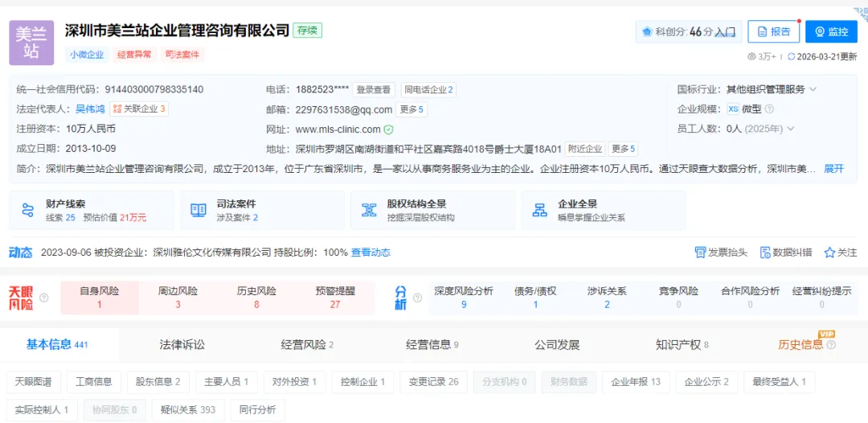Image resolution: width=868 pixels, height=423 pixels.
Task: Open the 司法案件 card icon
Action: [198, 211]
